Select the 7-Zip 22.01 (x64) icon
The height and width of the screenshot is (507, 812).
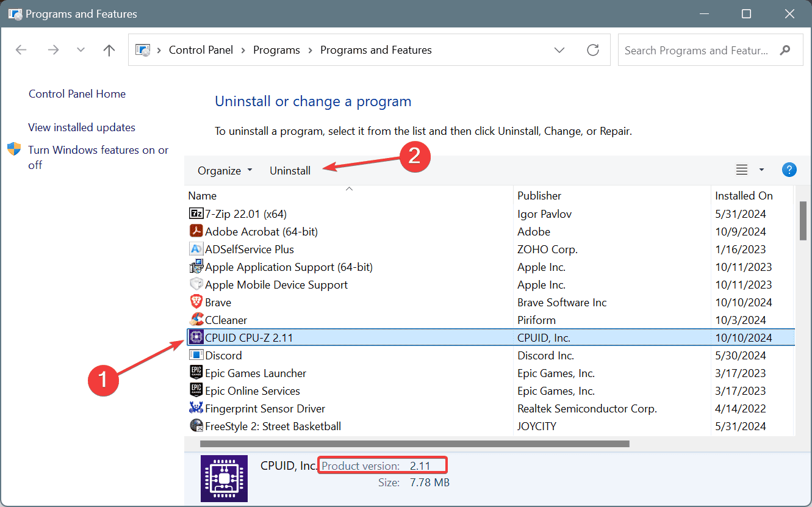point(196,214)
